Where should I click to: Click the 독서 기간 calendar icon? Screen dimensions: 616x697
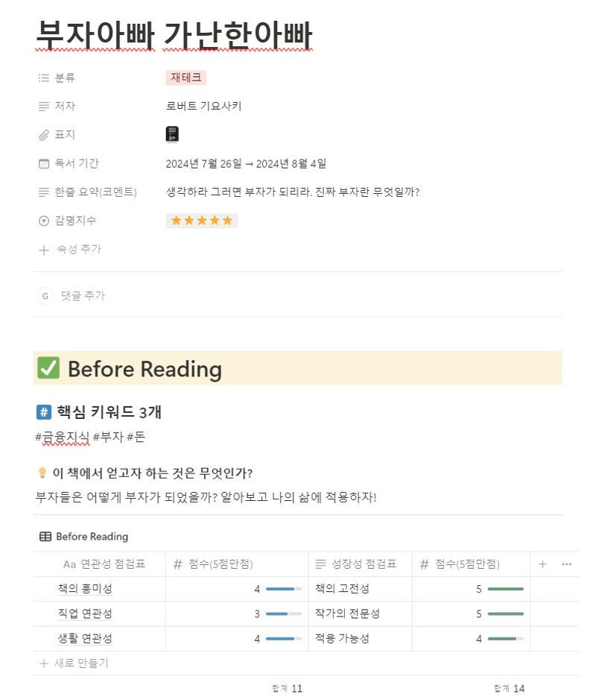click(43, 163)
